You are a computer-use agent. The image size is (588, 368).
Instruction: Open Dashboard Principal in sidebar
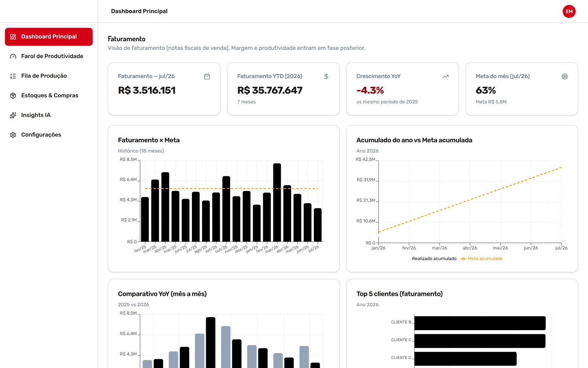pyautogui.click(x=49, y=37)
